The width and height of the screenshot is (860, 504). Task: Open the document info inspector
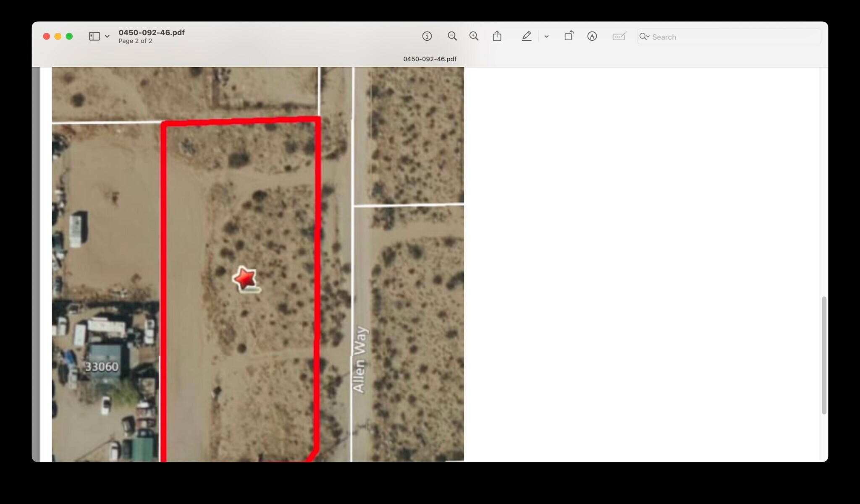(x=427, y=36)
